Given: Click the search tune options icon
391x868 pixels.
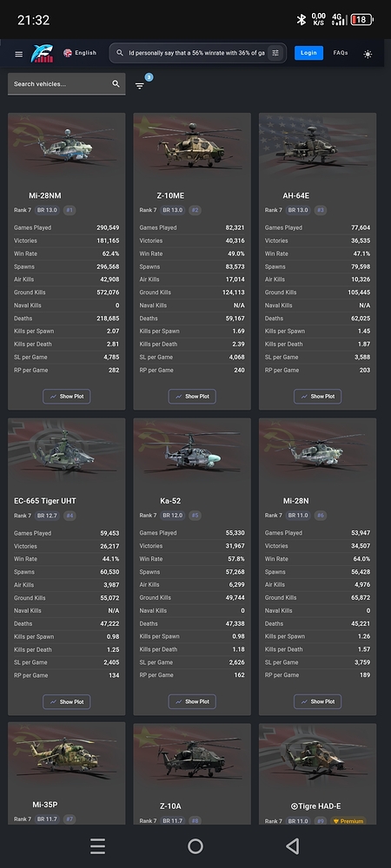Looking at the screenshot, I should 275,53.
